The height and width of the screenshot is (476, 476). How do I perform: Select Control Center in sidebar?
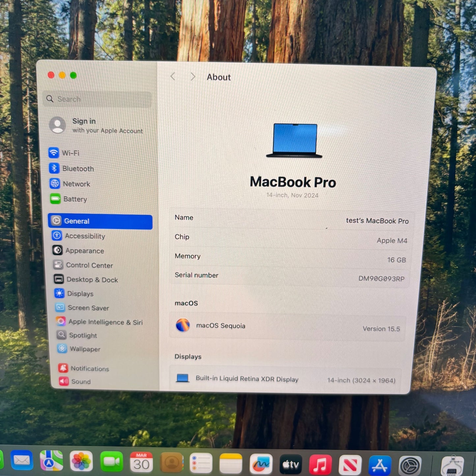tap(89, 265)
